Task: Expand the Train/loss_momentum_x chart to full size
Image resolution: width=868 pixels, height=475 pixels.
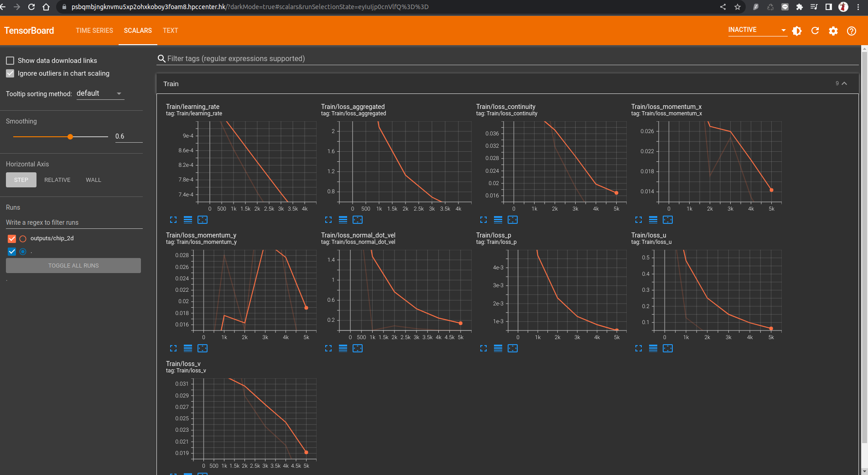Action: pos(639,220)
